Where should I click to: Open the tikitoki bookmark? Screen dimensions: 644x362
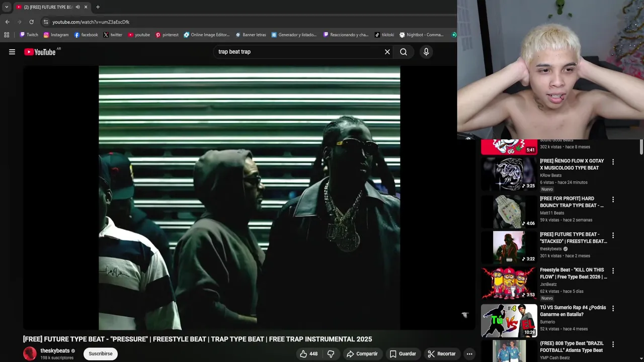tap(384, 35)
